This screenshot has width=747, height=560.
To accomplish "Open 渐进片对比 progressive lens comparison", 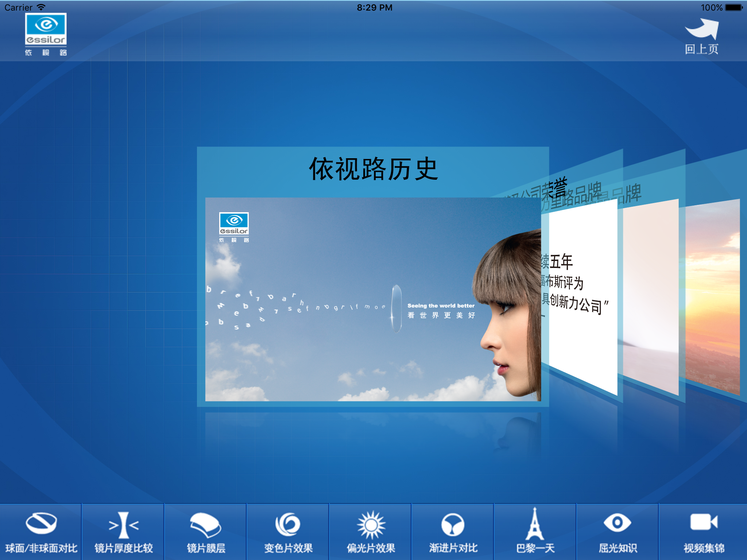I will point(453,532).
